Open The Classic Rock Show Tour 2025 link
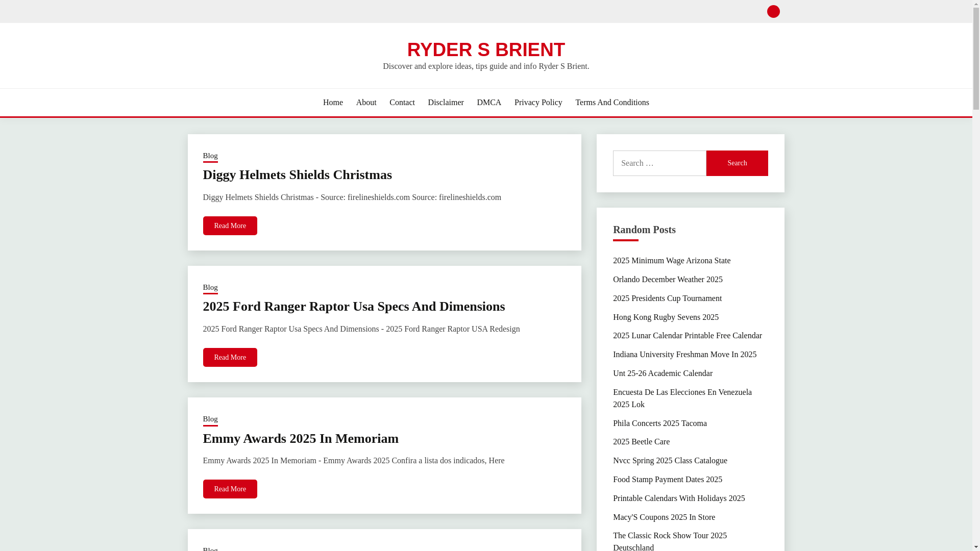980x551 pixels. [670, 541]
